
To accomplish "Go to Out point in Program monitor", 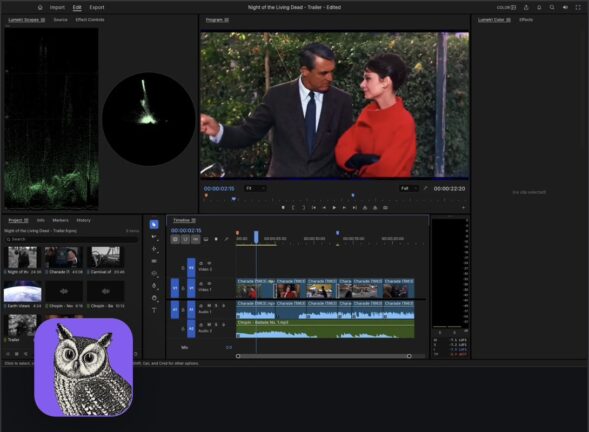I will 355,207.
